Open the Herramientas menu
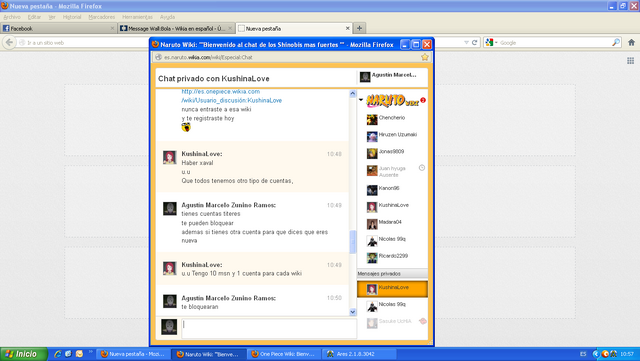Viewport: 640px width, 361px height. pyautogui.click(x=137, y=17)
